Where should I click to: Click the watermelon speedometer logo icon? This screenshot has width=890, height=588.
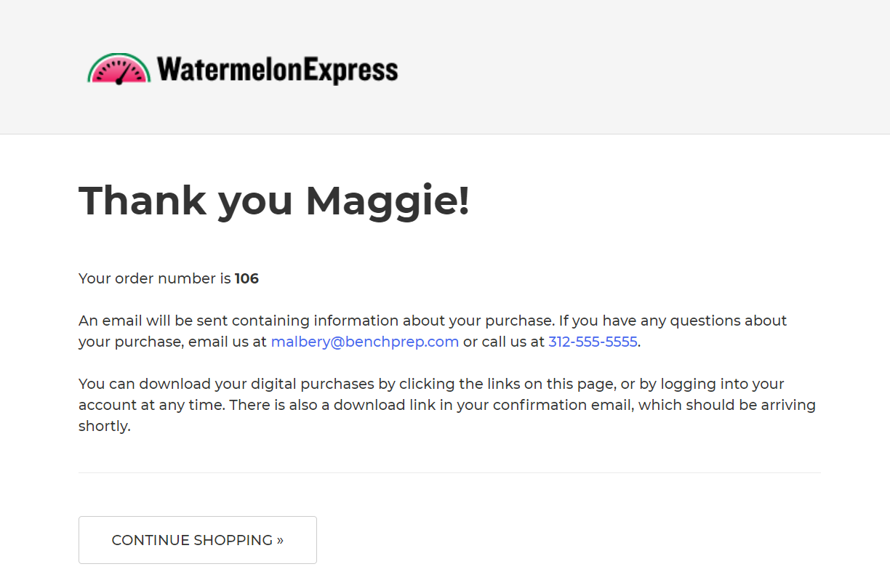pos(119,69)
